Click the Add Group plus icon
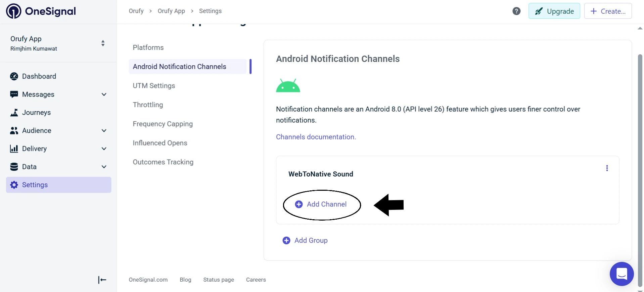Image resolution: width=644 pixels, height=292 pixels. point(286,241)
